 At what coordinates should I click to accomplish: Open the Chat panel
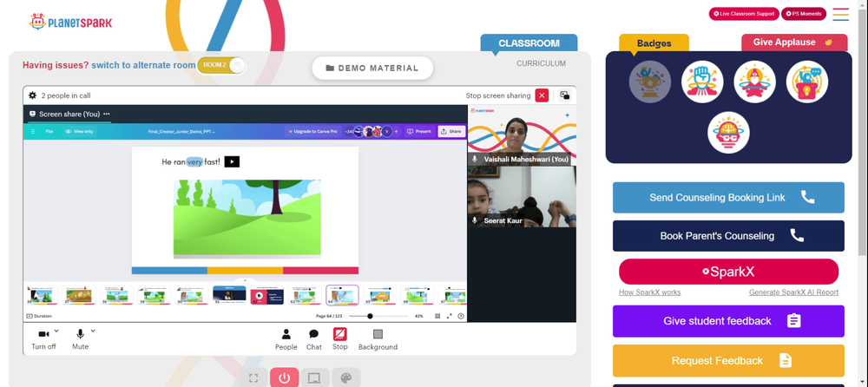click(x=314, y=338)
